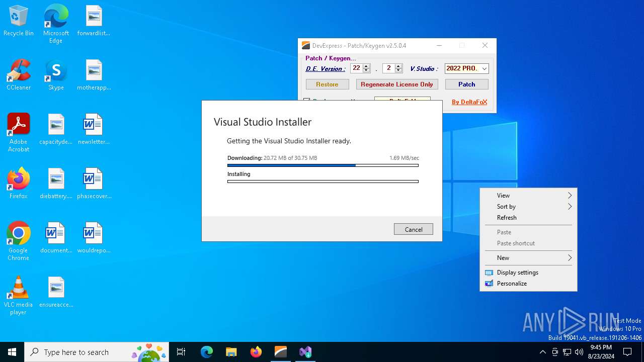This screenshot has height=362, width=644.
Task: Select the wouldrepo Word document on desktop
Action: (x=94, y=238)
